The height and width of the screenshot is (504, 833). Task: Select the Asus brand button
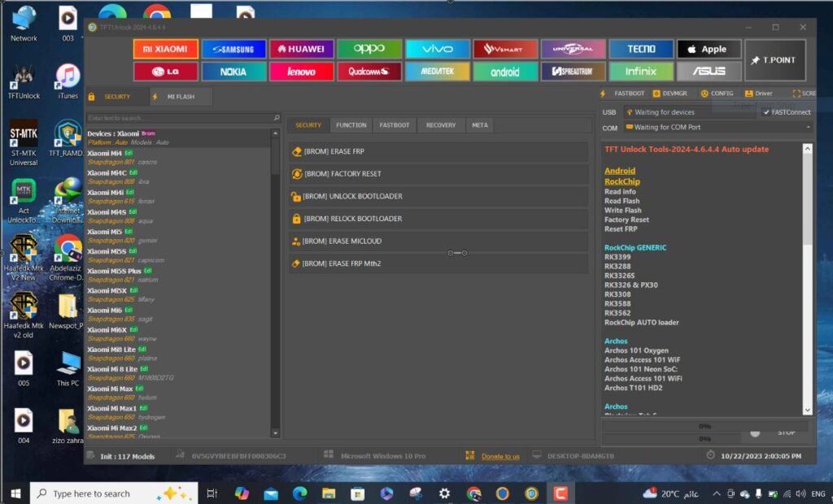click(709, 72)
